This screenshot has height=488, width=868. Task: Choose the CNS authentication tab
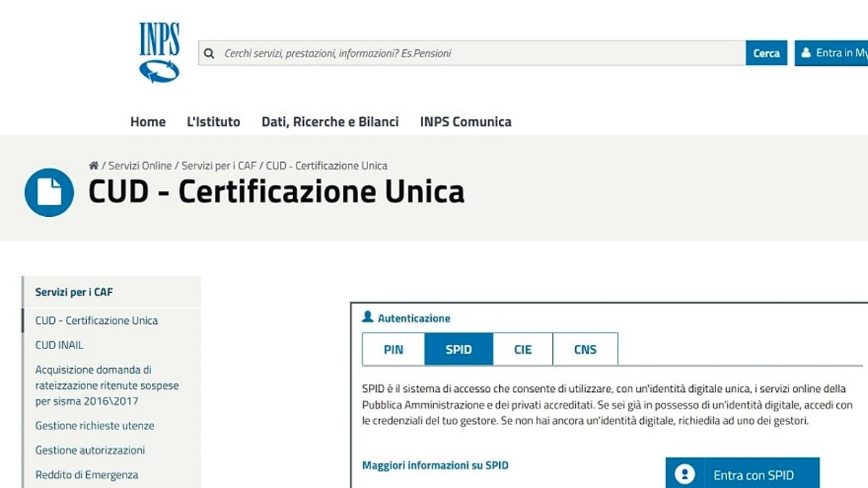pos(585,349)
